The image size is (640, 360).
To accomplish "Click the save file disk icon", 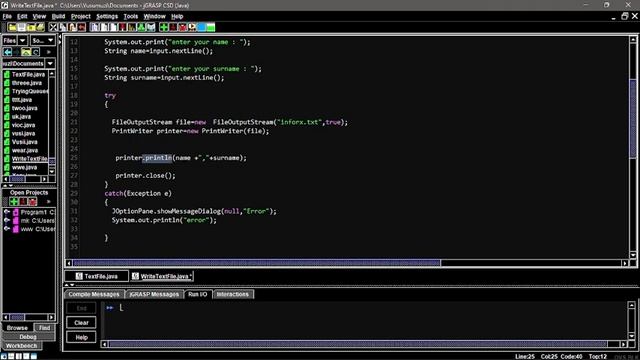I will coord(22,27).
